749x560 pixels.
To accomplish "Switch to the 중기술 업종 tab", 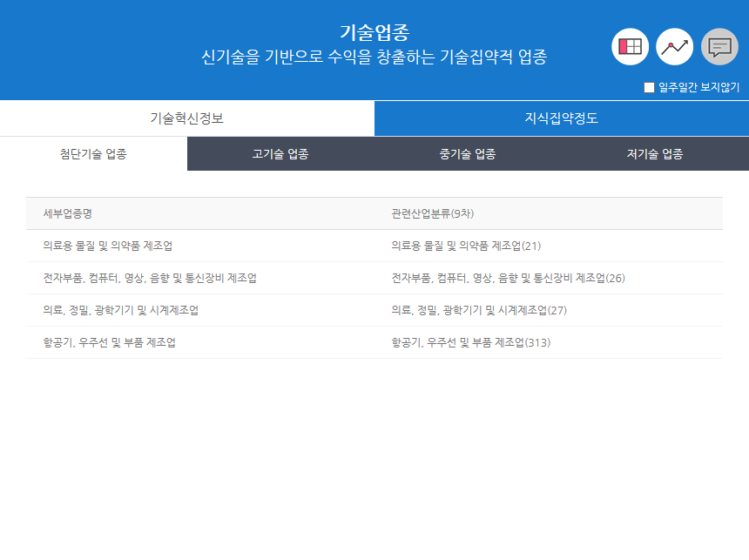I will point(468,153).
